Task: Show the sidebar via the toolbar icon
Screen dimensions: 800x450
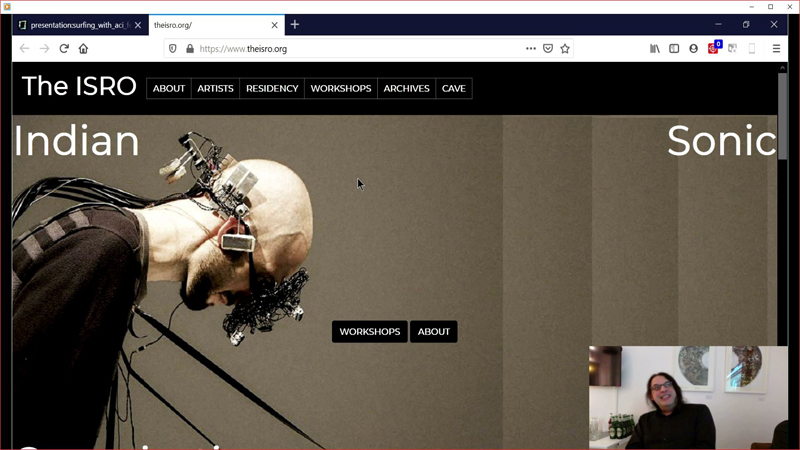Action: click(674, 48)
